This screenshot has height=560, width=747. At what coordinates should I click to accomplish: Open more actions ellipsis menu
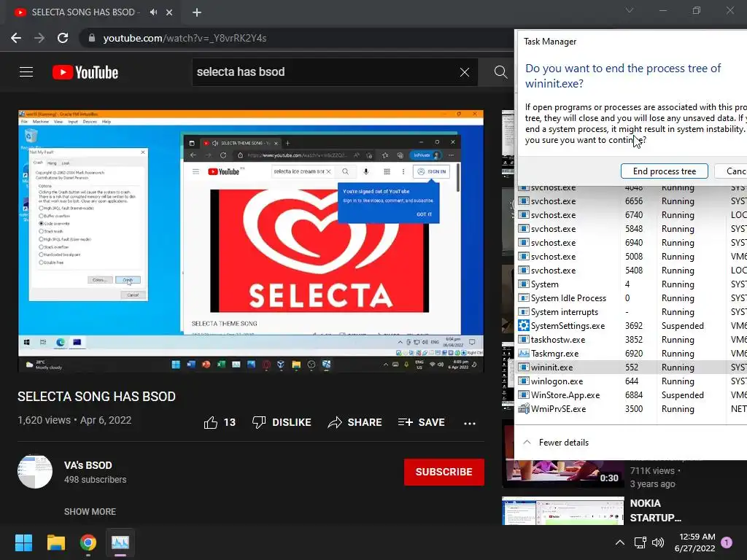(x=470, y=424)
